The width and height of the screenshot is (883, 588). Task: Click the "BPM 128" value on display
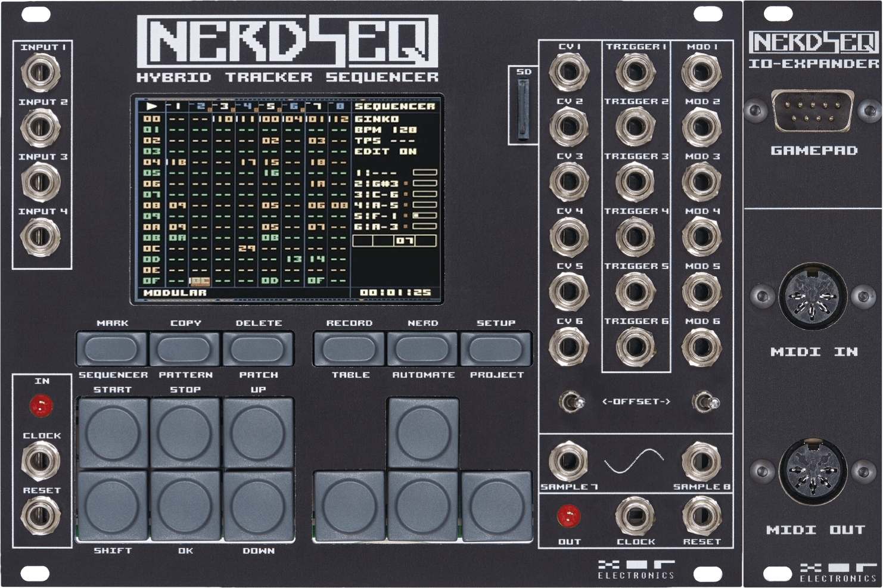pyautogui.click(x=385, y=129)
